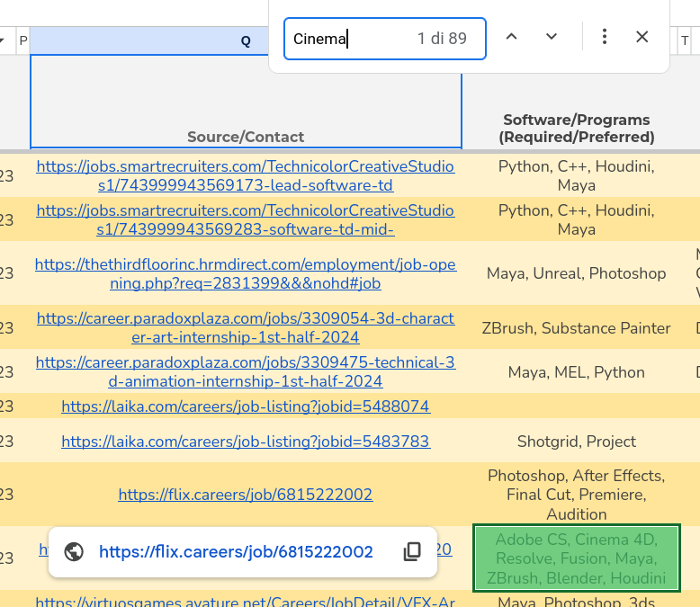The height and width of the screenshot is (607, 700).
Task: Select first Python, C++, Houdini, Maya cell
Action: 577,176
